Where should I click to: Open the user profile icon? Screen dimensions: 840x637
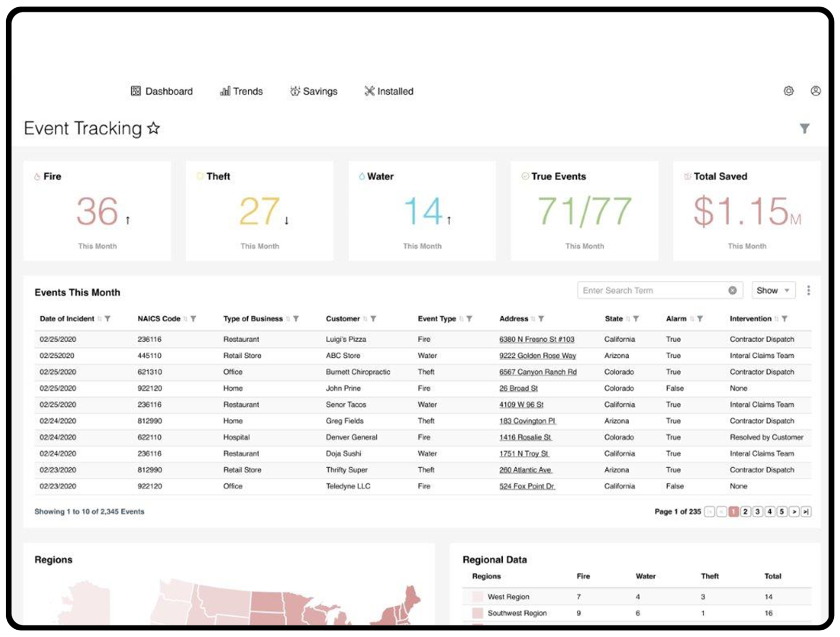[816, 91]
